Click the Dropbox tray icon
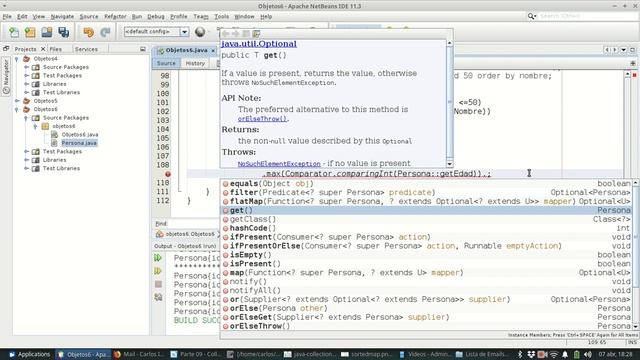The image size is (640, 360). pos(531,354)
